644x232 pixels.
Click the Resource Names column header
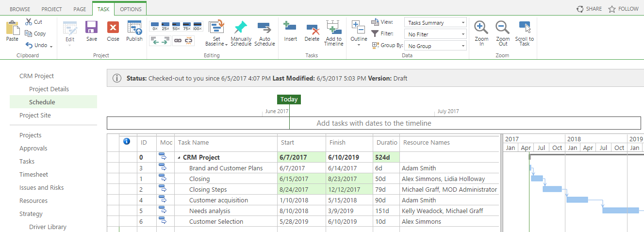pos(427,143)
